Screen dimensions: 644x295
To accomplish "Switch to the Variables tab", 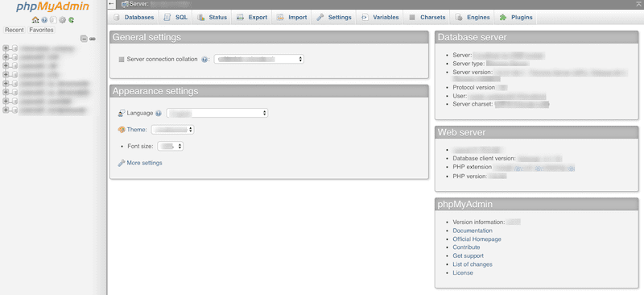I will point(380,17).
